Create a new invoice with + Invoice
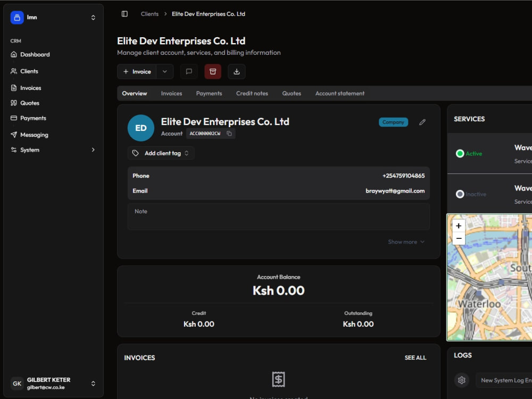Image resolution: width=532 pixels, height=399 pixels. (137, 72)
